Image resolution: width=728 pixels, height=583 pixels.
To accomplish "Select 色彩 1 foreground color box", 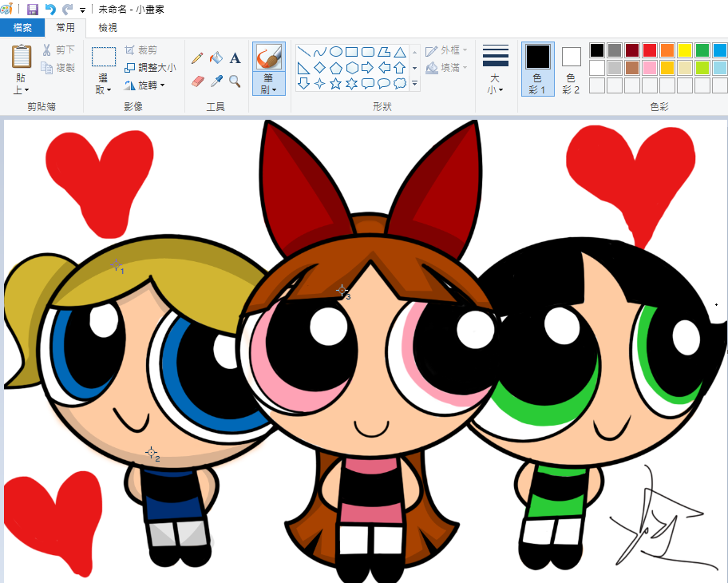I will click(538, 57).
